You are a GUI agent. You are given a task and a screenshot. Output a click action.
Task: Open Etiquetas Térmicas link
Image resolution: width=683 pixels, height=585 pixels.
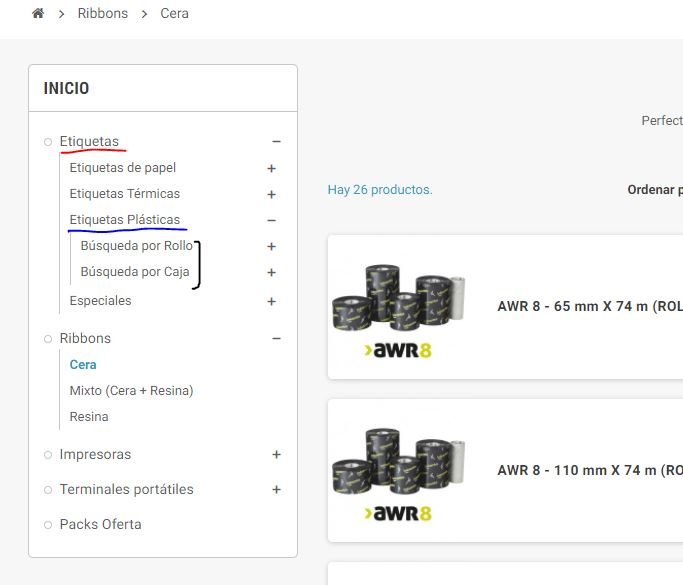point(125,194)
